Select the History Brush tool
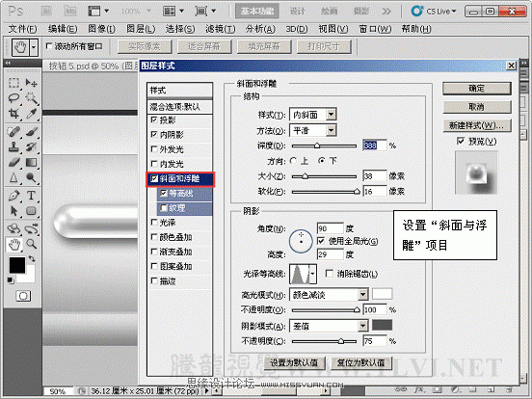 tap(31, 146)
